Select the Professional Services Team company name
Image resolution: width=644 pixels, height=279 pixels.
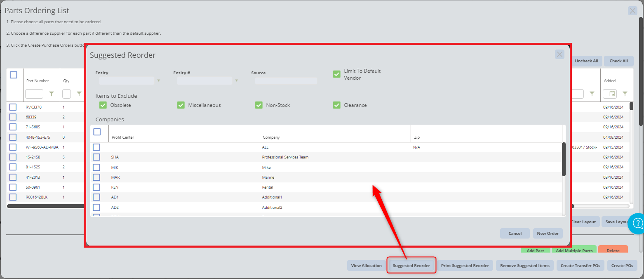point(285,157)
